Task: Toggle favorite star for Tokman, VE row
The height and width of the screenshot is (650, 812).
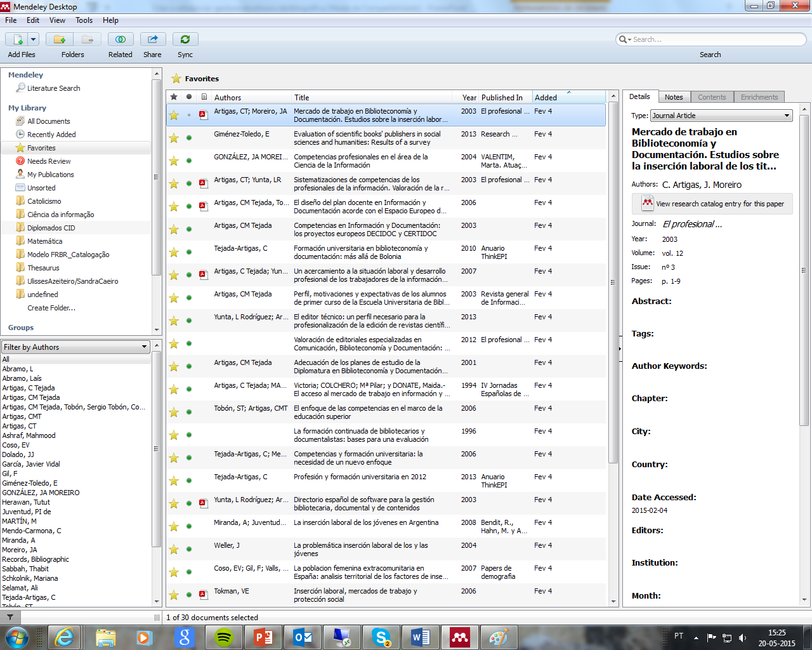Action: click(x=174, y=595)
